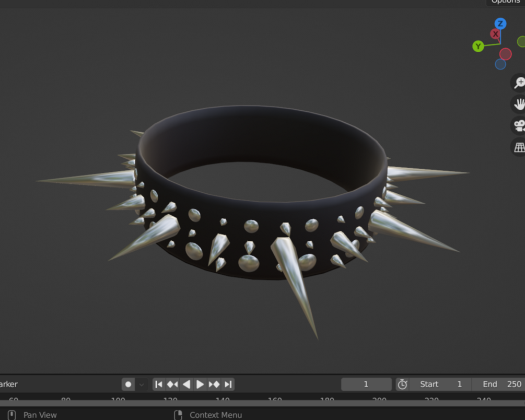Click the green Y axis gizmo handle
This screenshot has width=525, height=420.
click(x=478, y=46)
